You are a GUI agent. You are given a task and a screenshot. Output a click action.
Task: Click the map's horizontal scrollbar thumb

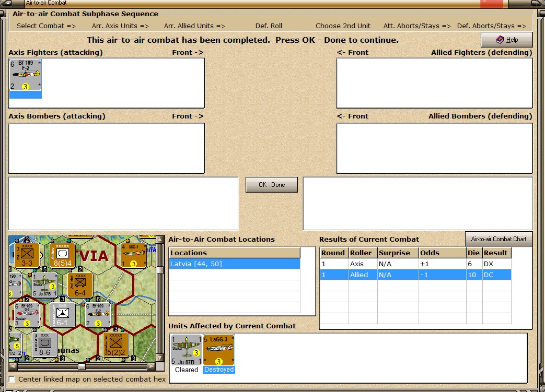[82, 366]
